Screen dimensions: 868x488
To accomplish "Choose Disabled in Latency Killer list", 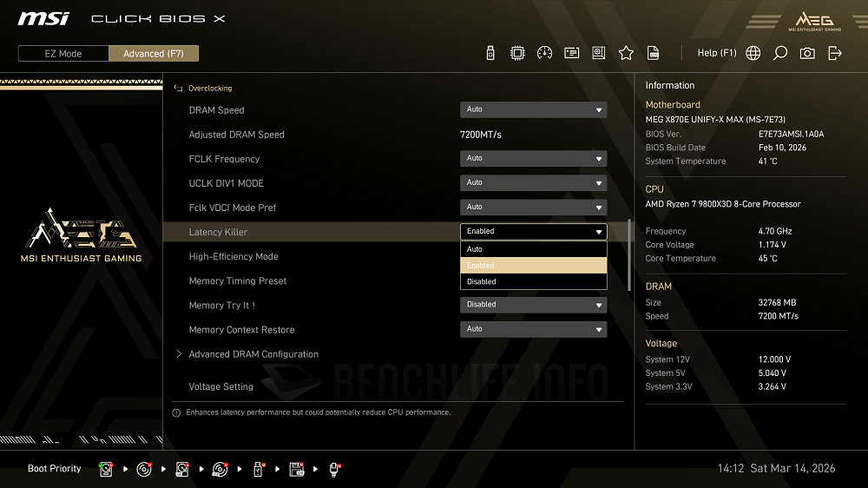I will [x=533, y=281].
